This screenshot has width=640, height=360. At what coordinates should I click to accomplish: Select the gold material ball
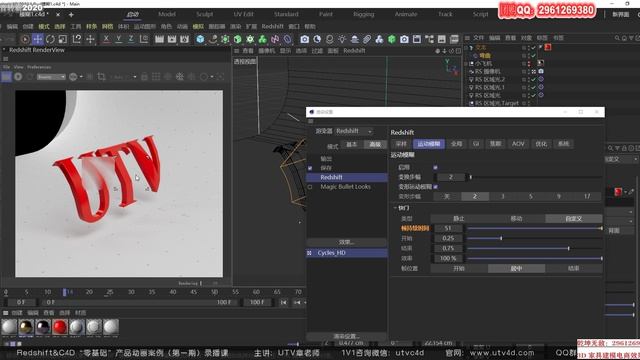point(26,327)
